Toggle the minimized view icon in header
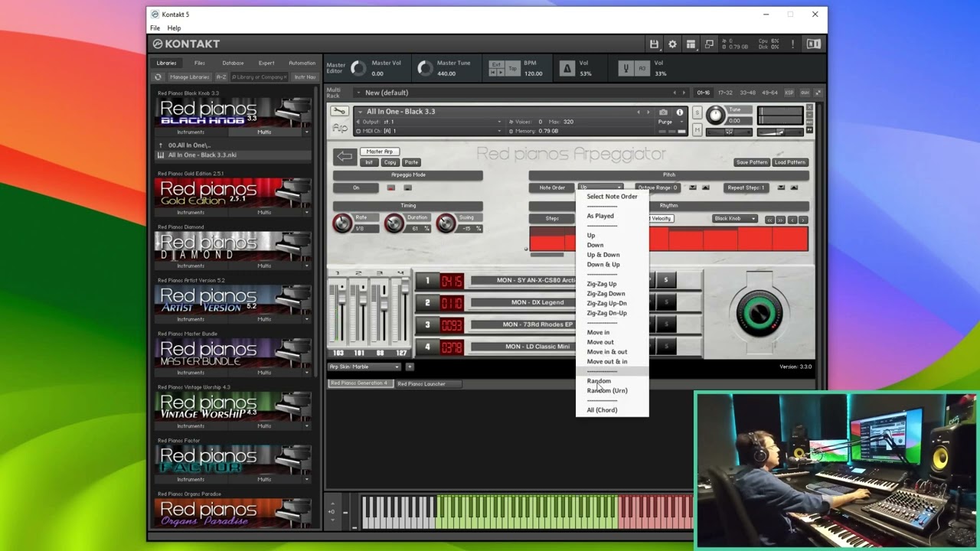Screen dimensions: 980x551 (x=709, y=44)
